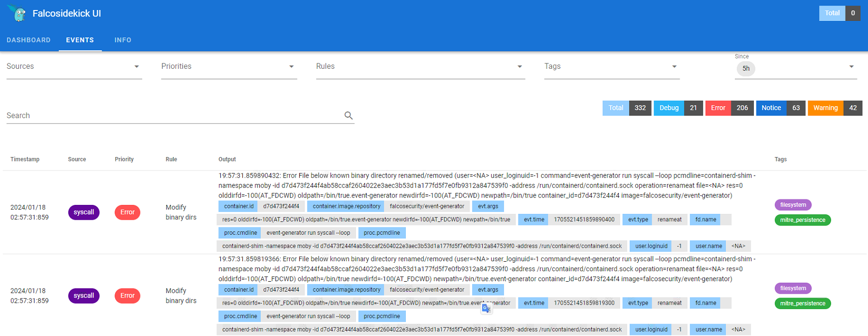Click syscall chip in the 859890432 event row
The height and width of the screenshot is (336, 868).
(84, 212)
